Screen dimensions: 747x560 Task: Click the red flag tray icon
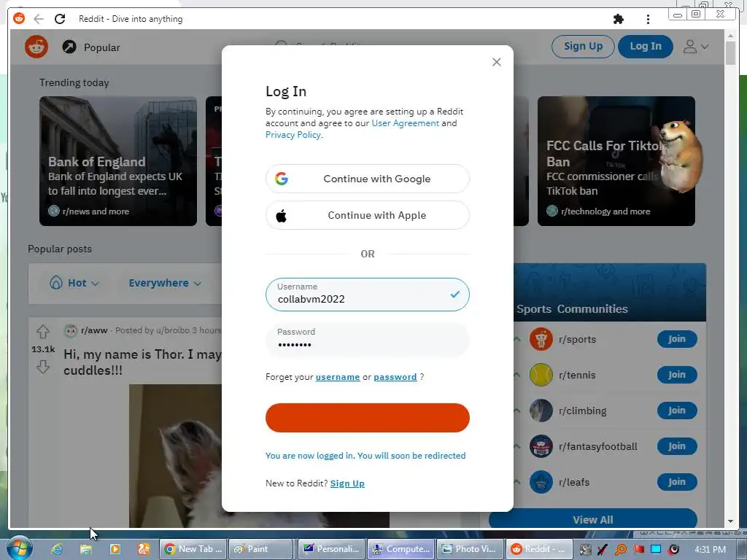pos(638,550)
